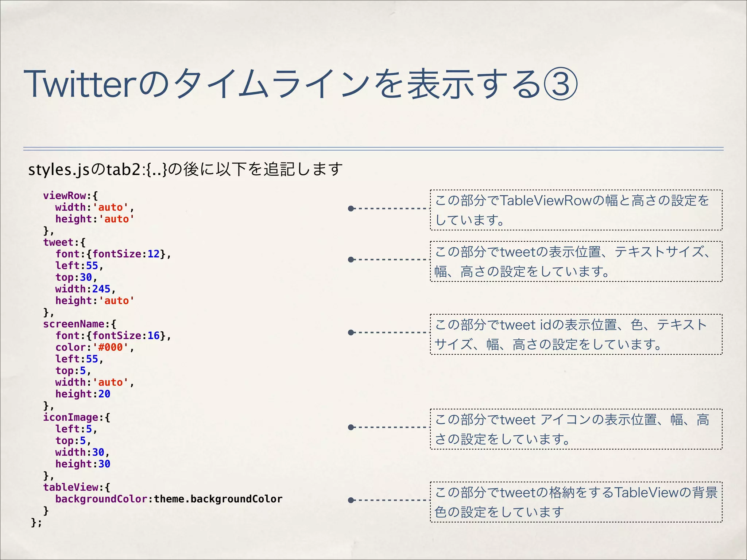Image resolution: width=747 pixels, height=560 pixels.
Task: Click the 'left:5,' code line under iconImage
Action: (76, 429)
